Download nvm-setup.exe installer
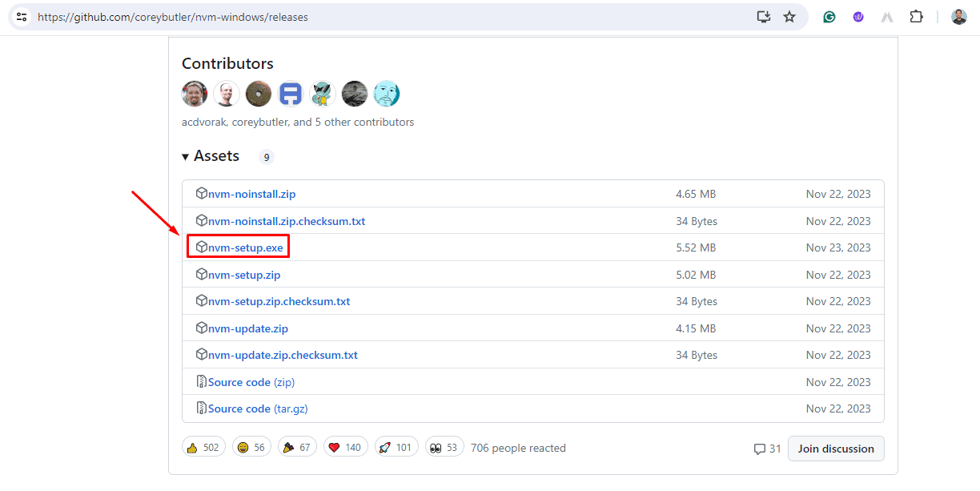Screen dimensions: 980x491 (x=245, y=248)
